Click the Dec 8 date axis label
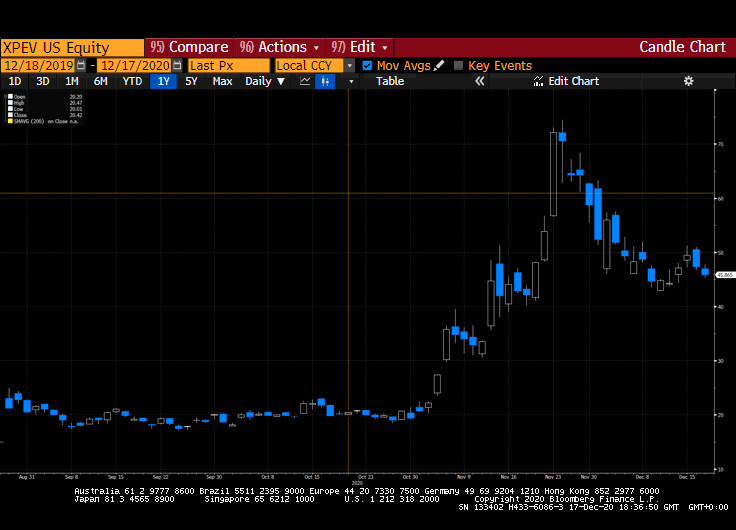Viewport: 736px width, 530px height. coord(642,477)
